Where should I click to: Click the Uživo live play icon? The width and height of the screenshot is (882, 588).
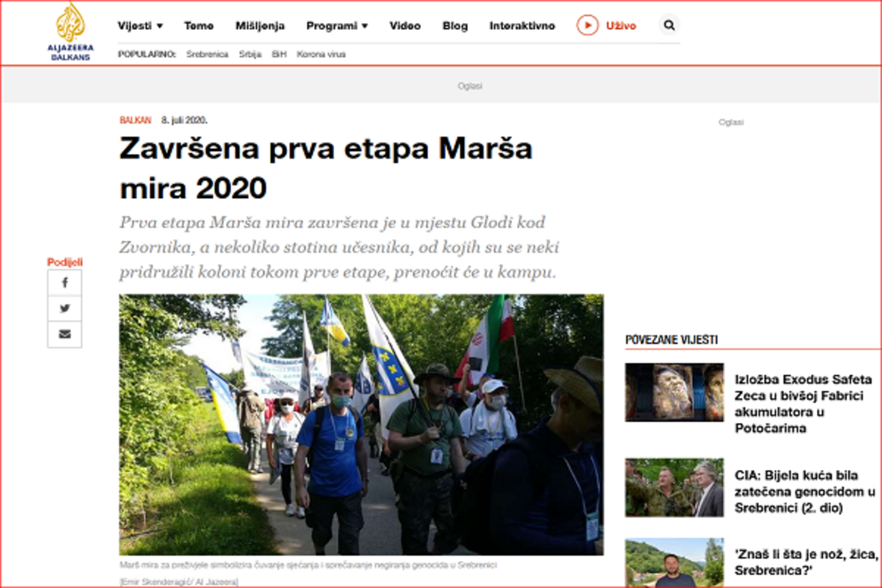click(x=588, y=25)
